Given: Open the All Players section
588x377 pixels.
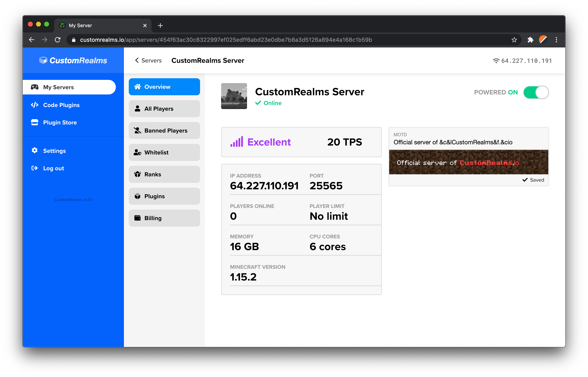Looking at the screenshot, I should click(x=164, y=108).
